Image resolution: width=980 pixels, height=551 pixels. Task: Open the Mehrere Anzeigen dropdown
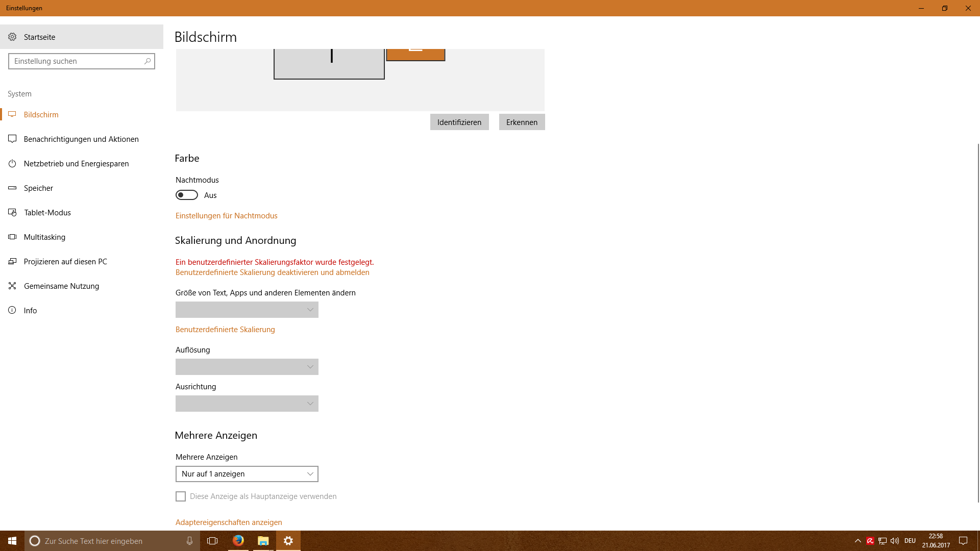247,474
